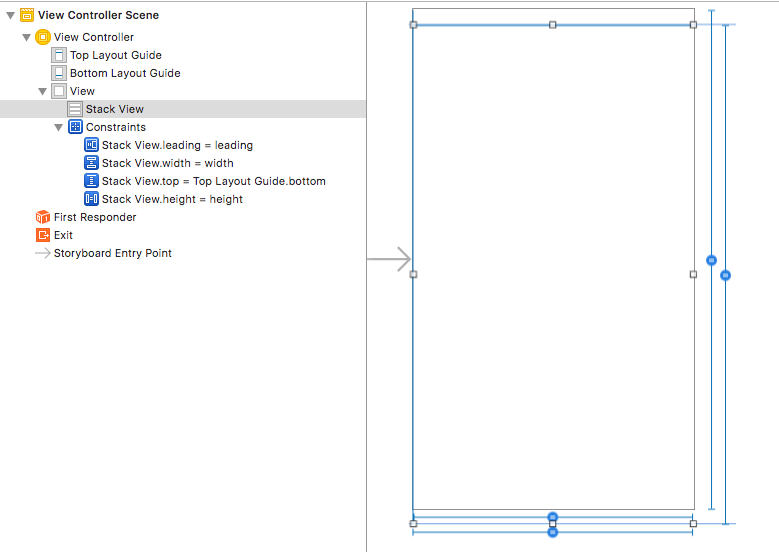Click the yellow View Controller icon
The image size is (779, 552).
click(43, 37)
